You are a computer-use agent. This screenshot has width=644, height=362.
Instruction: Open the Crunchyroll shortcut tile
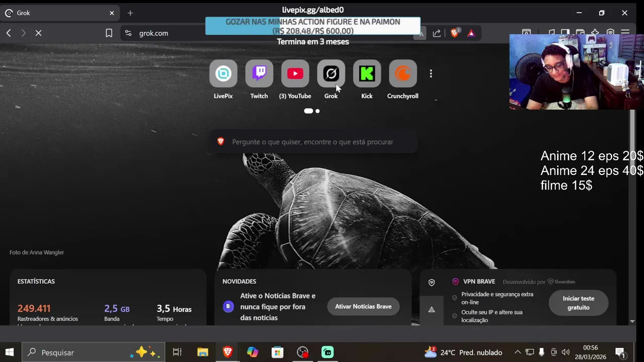click(403, 74)
